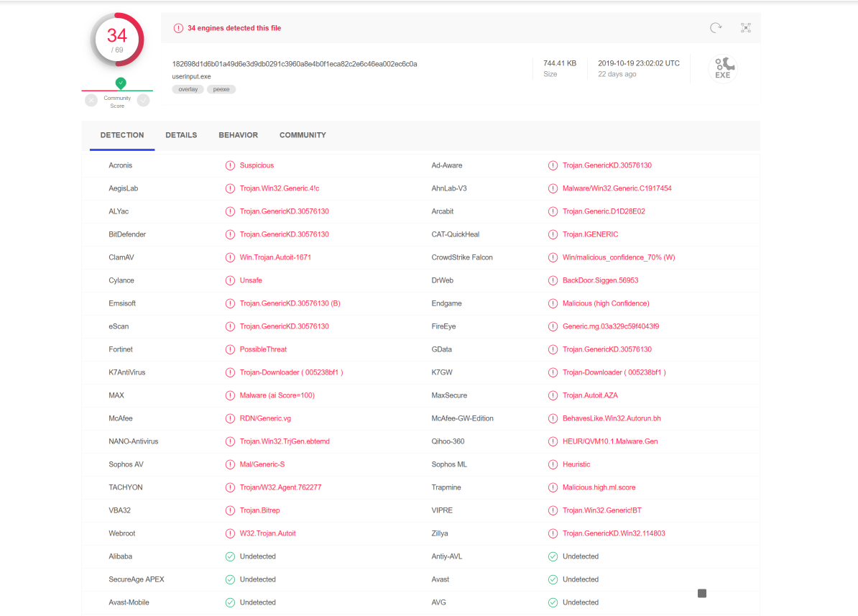858x616 pixels.
Task: Click the alert icon for VIPRE result
Action: (x=553, y=510)
